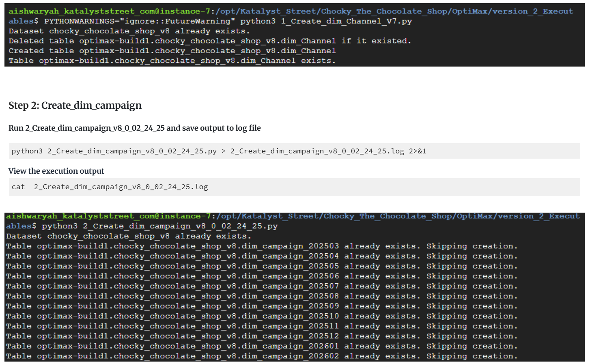Click the dim_campaign_202504 already exists line

262,256
